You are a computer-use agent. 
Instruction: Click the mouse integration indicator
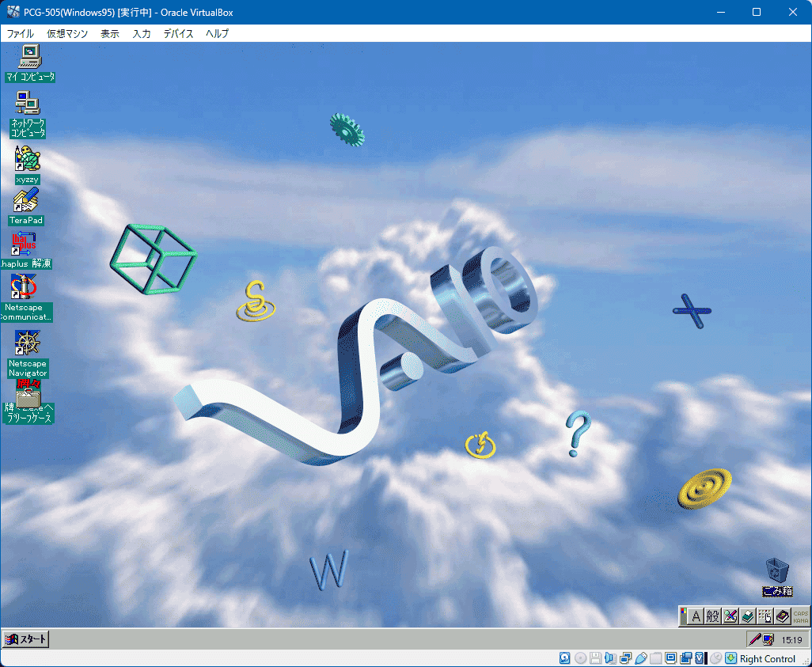click(x=715, y=658)
